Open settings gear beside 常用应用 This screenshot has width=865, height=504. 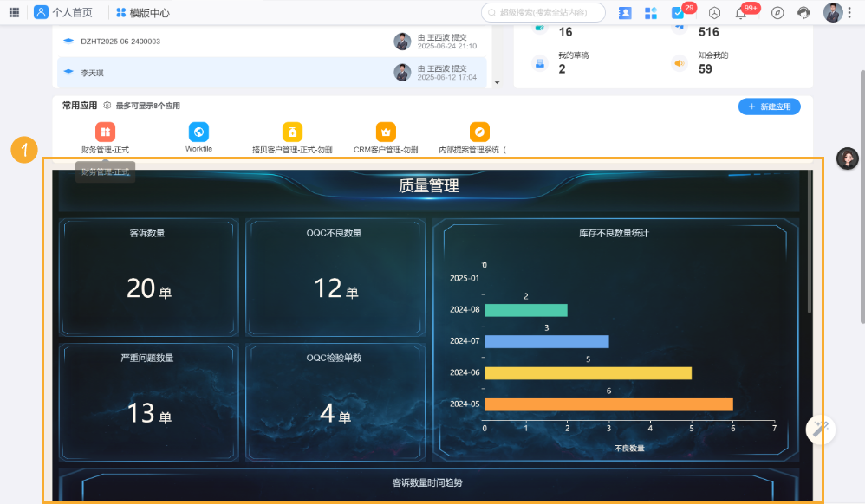pos(106,106)
